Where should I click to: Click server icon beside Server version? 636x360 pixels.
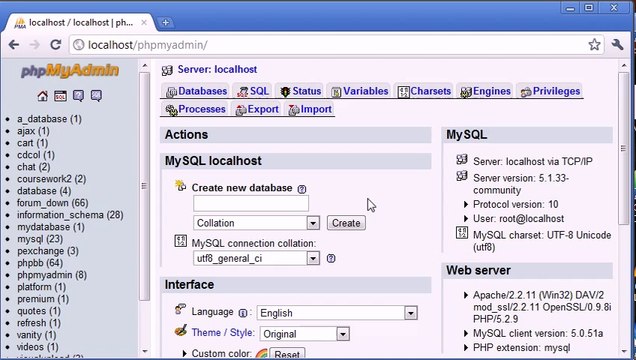click(x=462, y=176)
